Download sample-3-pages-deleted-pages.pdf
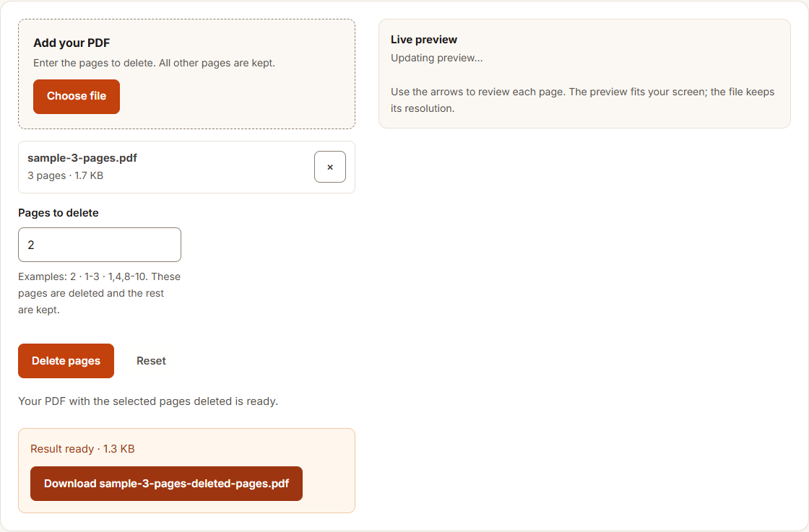This screenshot has height=532, width=809. pyautogui.click(x=166, y=484)
